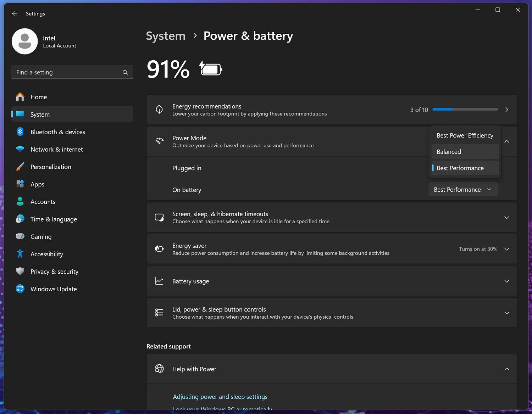Image resolution: width=532 pixels, height=414 pixels.
Task: Collapse the Help with Power section
Action: click(x=506, y=369)
